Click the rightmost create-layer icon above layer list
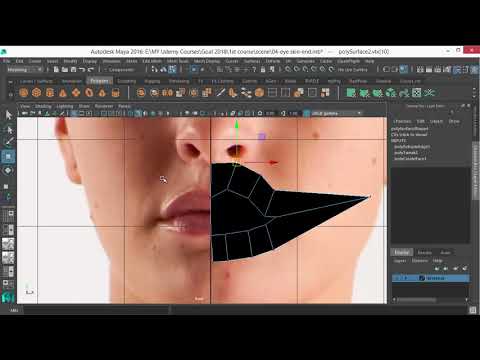Viewport: 480px width, 360px height. coord(465,268)
